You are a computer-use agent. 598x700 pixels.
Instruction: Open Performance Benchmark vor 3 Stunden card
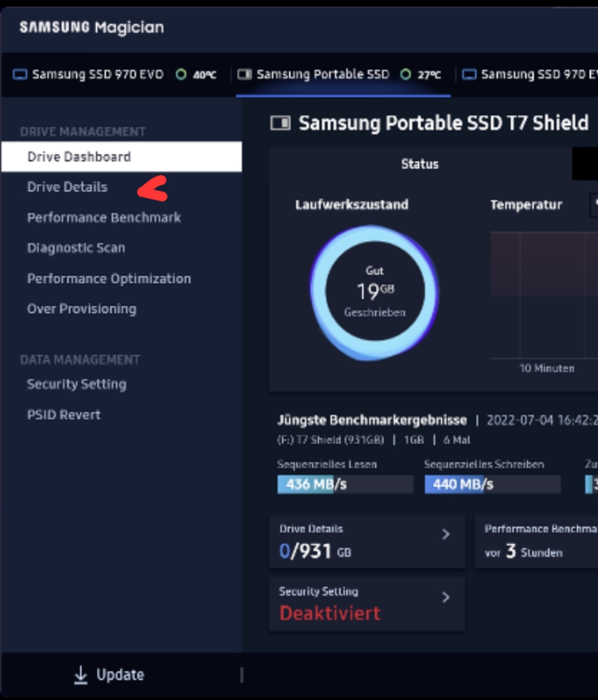(537, 542)
